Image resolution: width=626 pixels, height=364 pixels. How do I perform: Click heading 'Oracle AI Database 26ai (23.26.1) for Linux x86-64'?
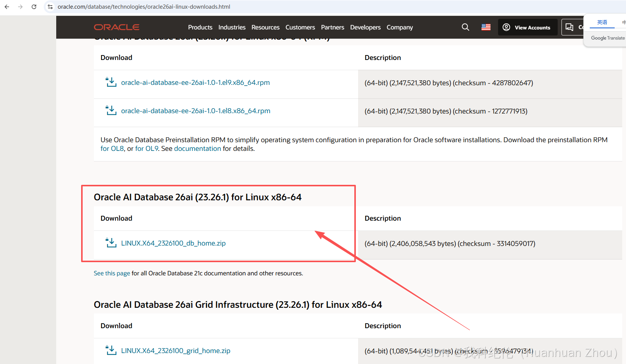(198, 197)
